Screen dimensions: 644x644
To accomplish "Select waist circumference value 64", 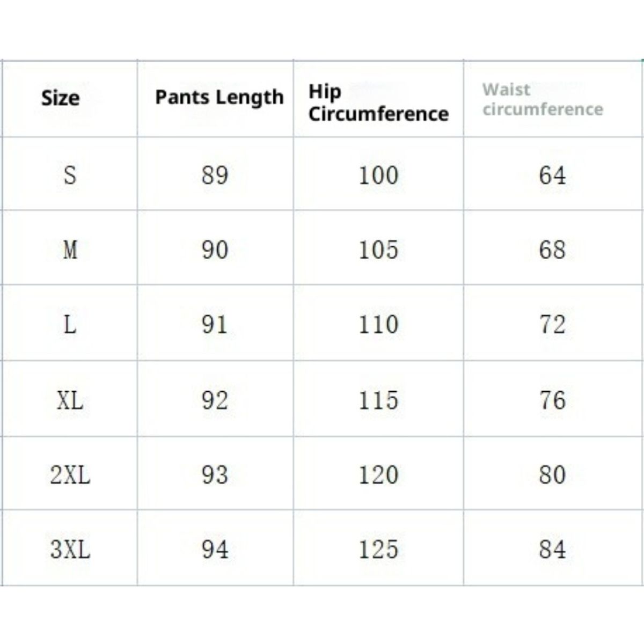I will point(552,175).
